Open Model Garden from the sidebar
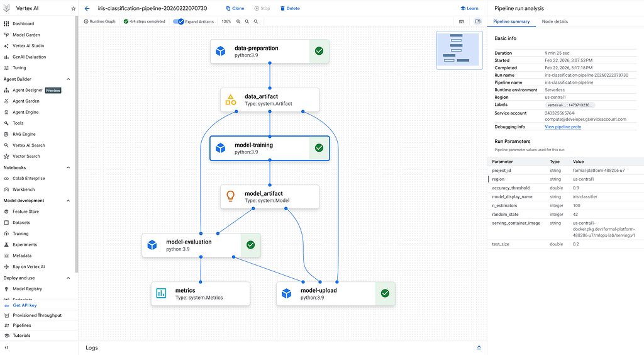 tap(26, 35)
